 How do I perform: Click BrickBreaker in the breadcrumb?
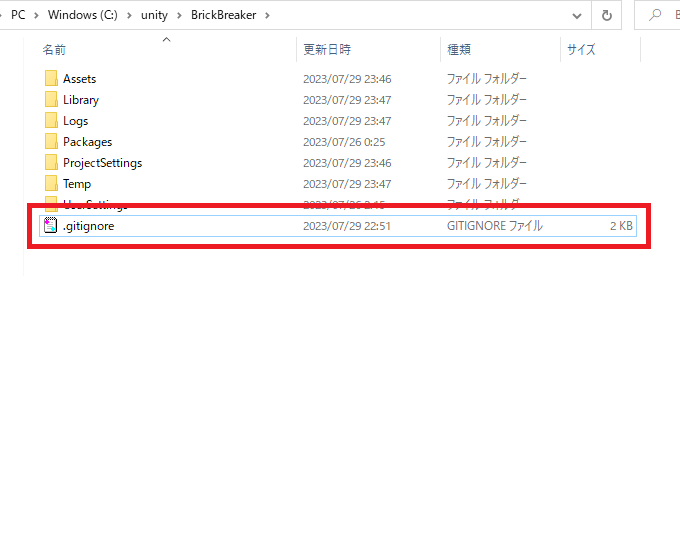223,15
